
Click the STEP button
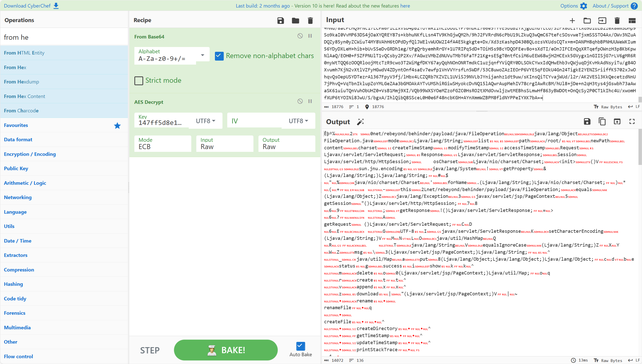(x=150, y=350)
